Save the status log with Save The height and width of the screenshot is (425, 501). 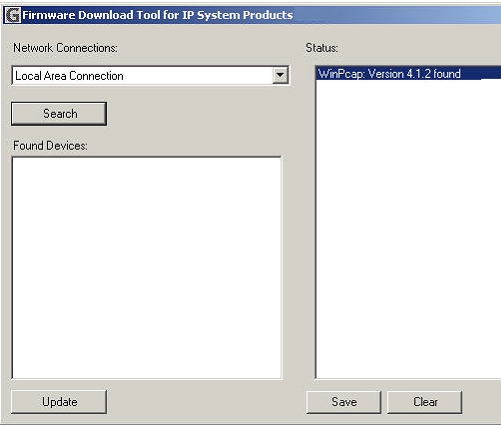(x=344, y=402)
